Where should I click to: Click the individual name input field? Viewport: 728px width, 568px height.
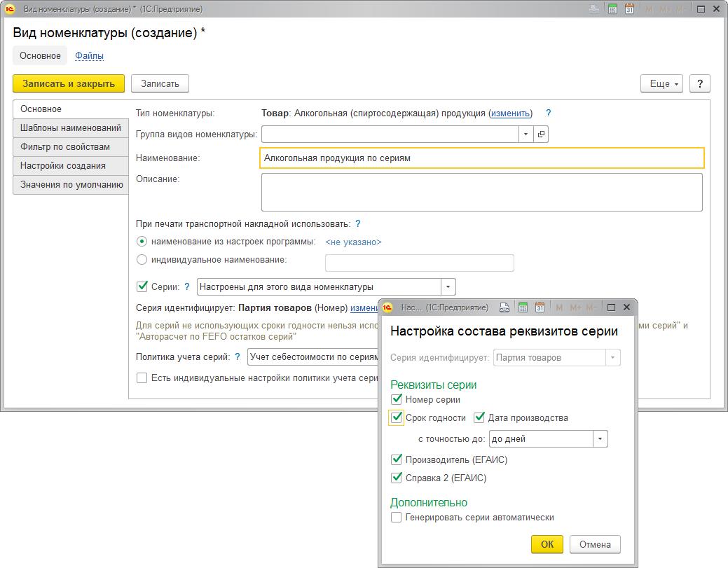click(420, 263)
